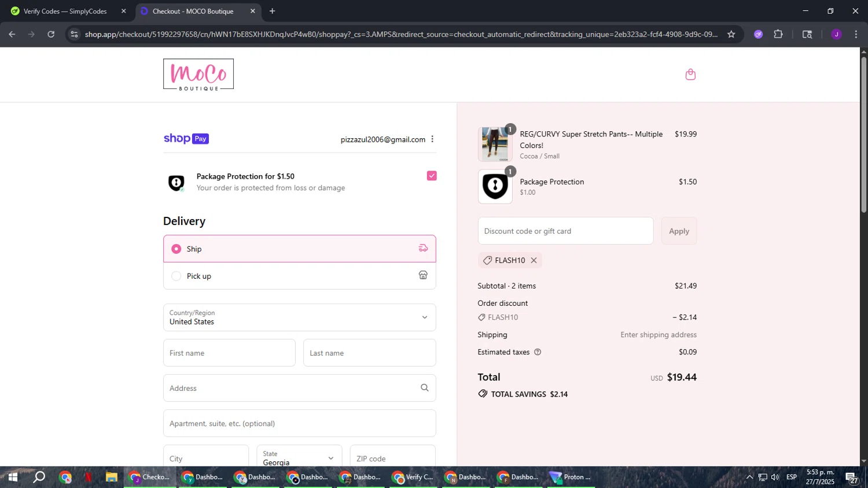Click the Package Protection product thumbnail
Image resolution: width=868 pixels, height=488 pixels.
(x=495, y=186)
